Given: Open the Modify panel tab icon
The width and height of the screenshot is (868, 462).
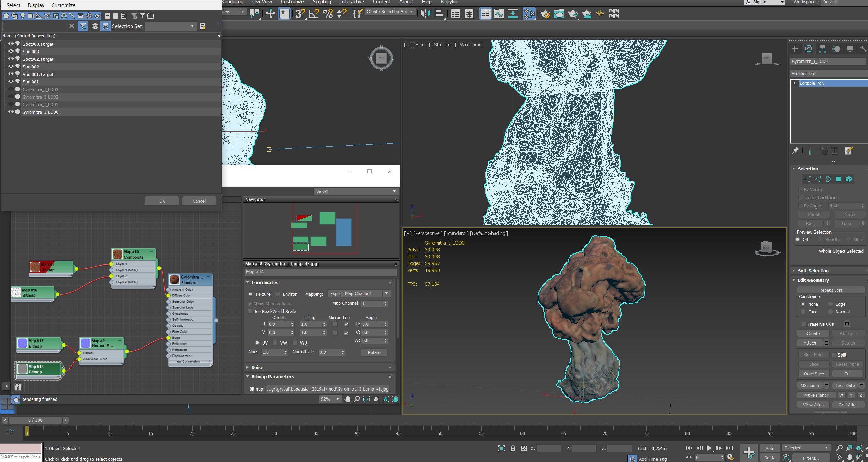Looking at the screenshot, I should point(809,49).
